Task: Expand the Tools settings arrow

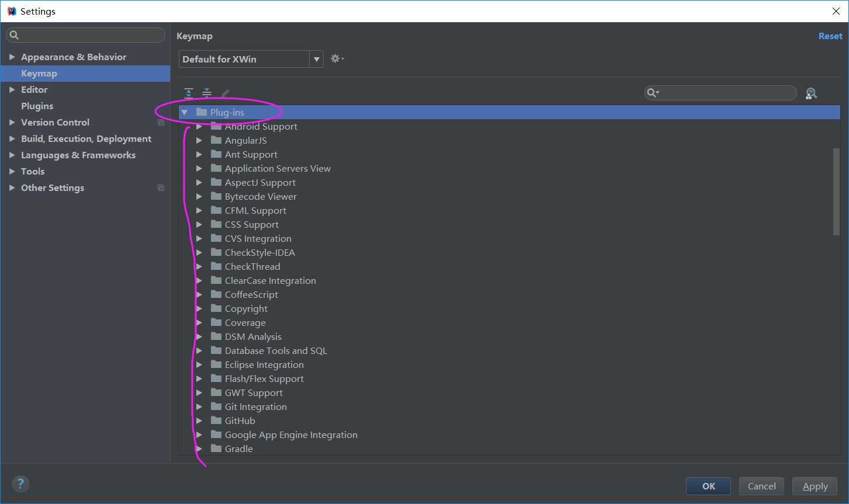Action: 12,172
